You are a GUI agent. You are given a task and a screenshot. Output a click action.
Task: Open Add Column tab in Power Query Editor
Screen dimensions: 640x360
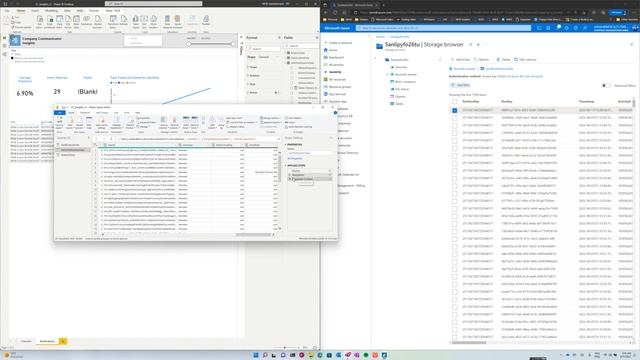click(102, 113)
